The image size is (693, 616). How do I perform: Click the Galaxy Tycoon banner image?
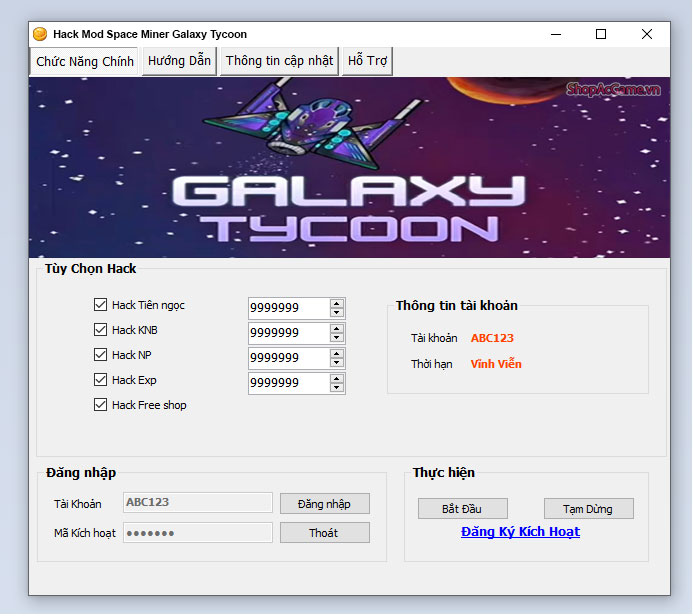pyautogui.click(x=349, y=167)
